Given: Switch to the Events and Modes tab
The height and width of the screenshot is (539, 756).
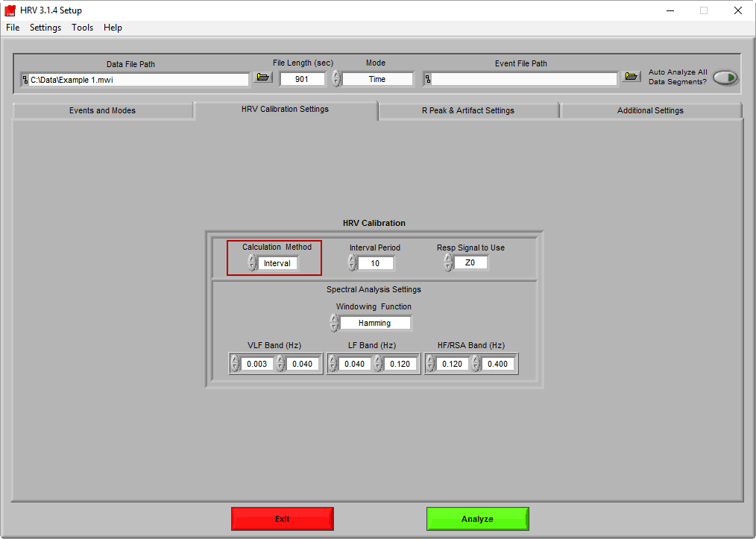Looking at the screenshot, I should 102,110.
